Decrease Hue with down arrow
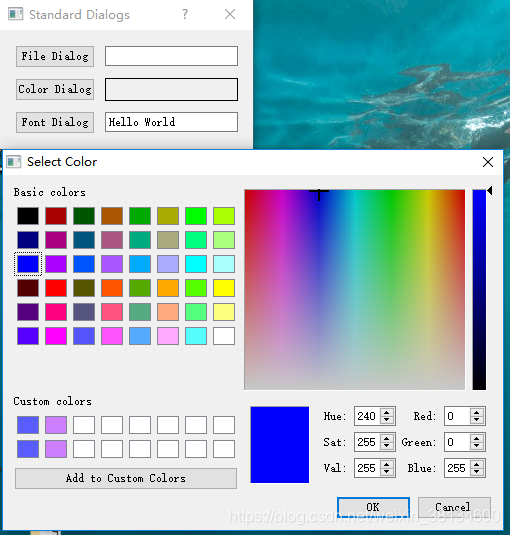 (x=387, y=420)
